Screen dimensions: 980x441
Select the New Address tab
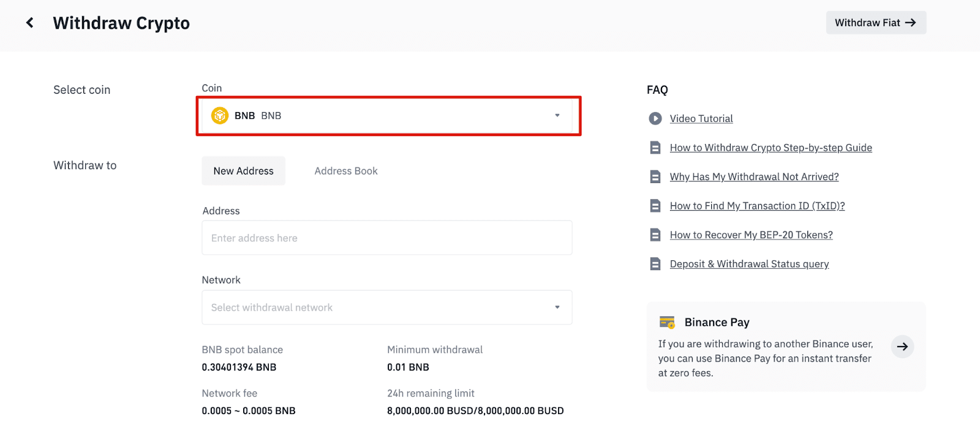tap(243, 171)
